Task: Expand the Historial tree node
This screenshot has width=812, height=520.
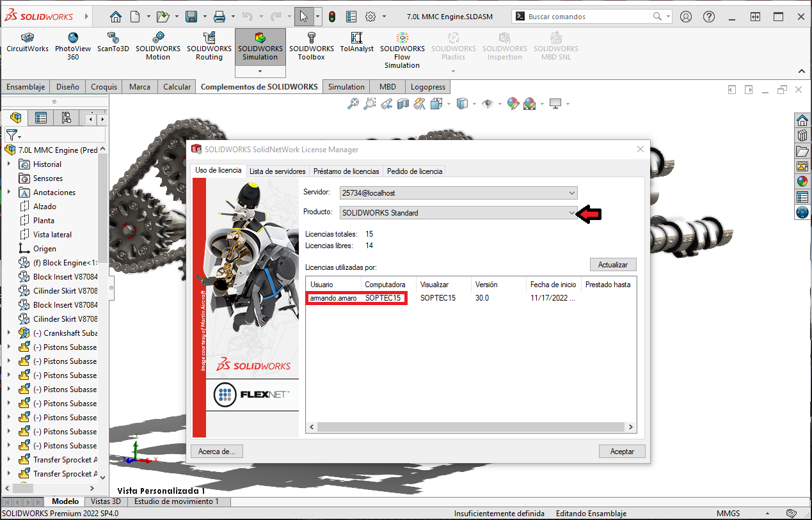Action: tap(9, 164)
